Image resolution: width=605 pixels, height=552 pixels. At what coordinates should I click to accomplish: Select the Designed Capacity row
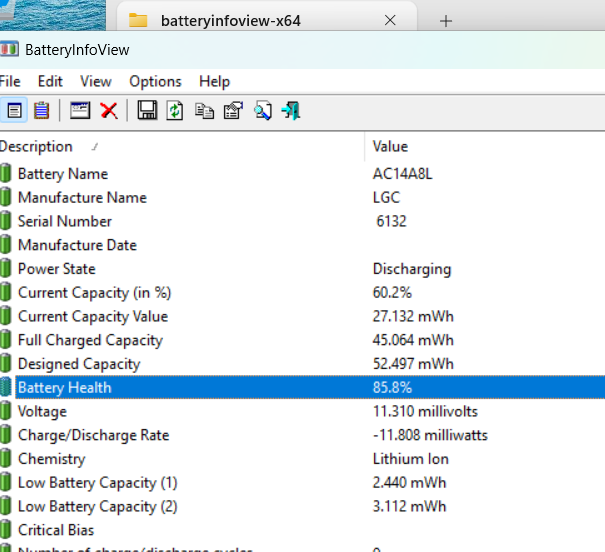[302, 364]
